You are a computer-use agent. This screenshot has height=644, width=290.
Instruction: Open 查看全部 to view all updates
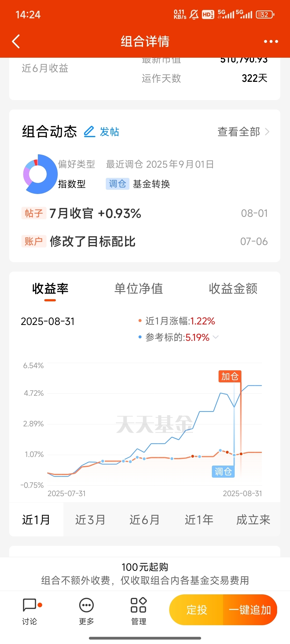[243, 132]
